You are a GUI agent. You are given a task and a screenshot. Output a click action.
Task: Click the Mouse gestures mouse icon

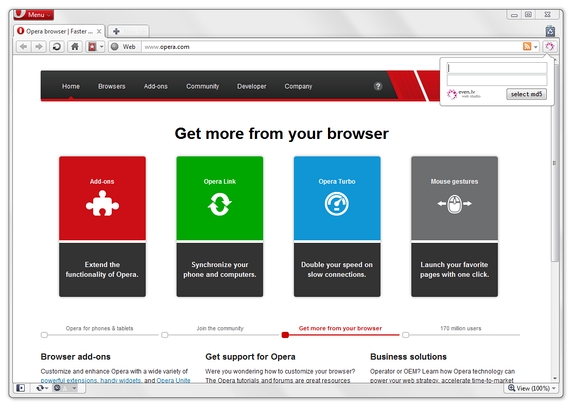455,204
